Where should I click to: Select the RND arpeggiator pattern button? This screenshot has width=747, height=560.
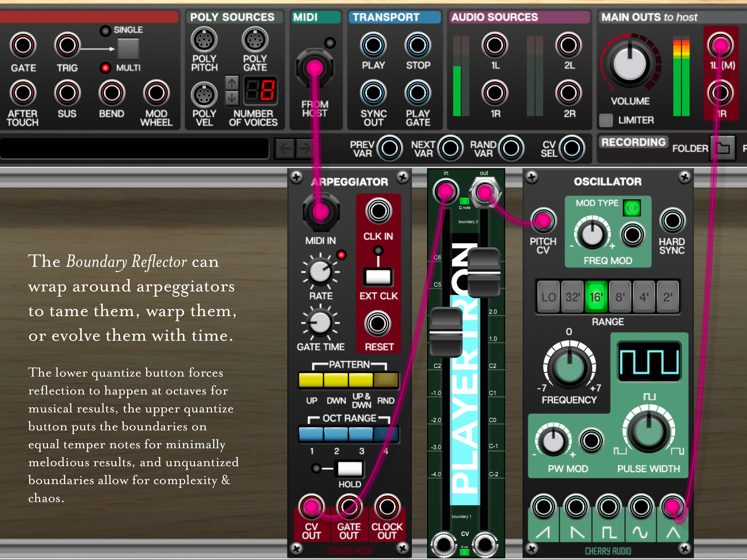[386, 380]
